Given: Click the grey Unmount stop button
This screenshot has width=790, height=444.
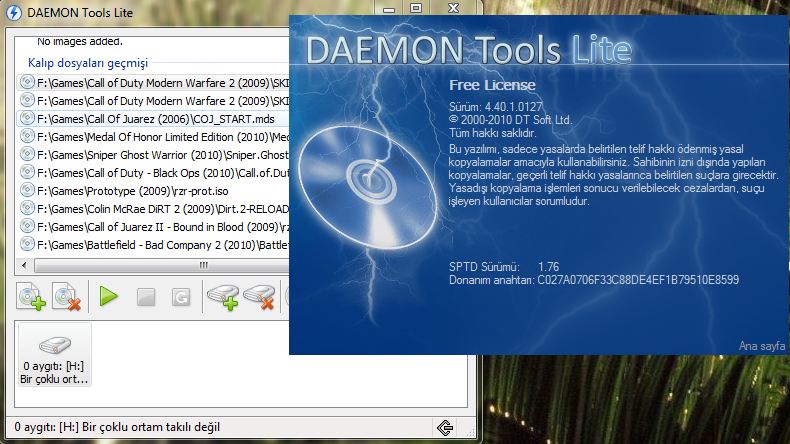Looking at the screenshot, I should click(x=146, y=297).
